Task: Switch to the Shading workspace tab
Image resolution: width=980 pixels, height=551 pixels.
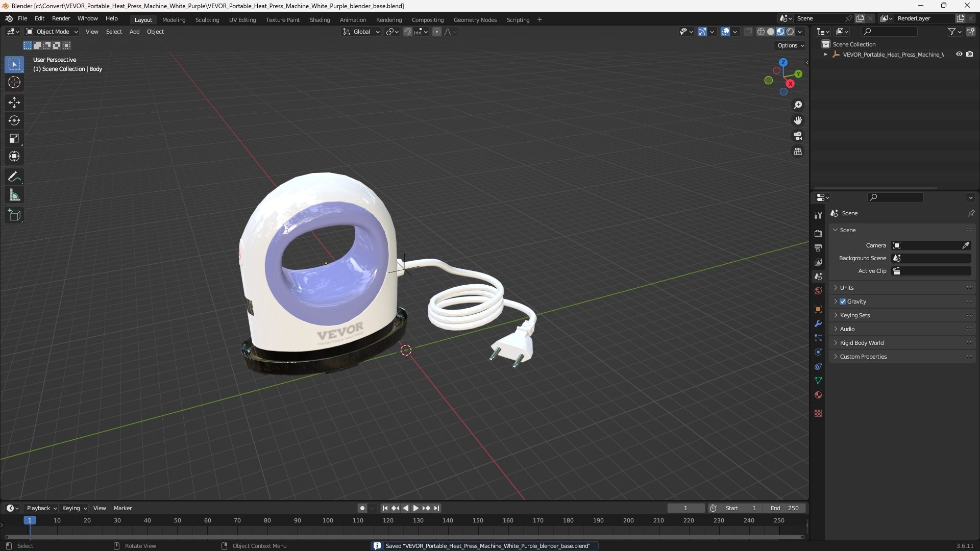Action: (x=320, y=20)
